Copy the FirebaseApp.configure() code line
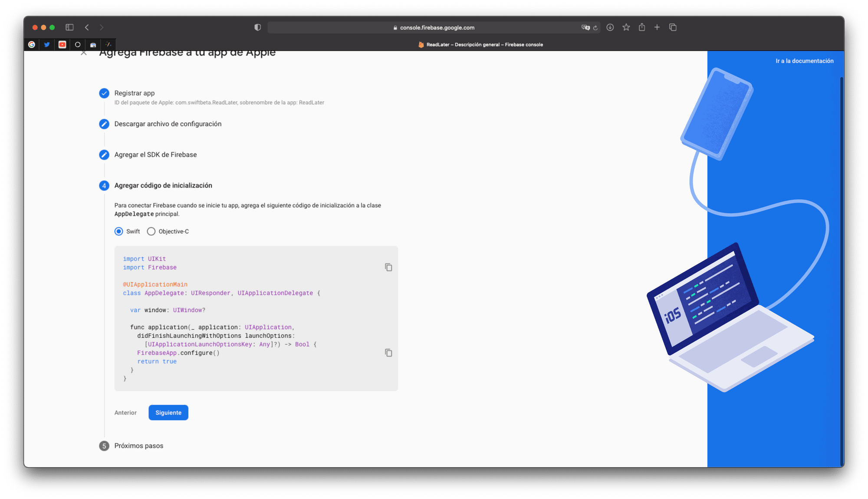The image size is (868, 499). click(x=388, y=353)
